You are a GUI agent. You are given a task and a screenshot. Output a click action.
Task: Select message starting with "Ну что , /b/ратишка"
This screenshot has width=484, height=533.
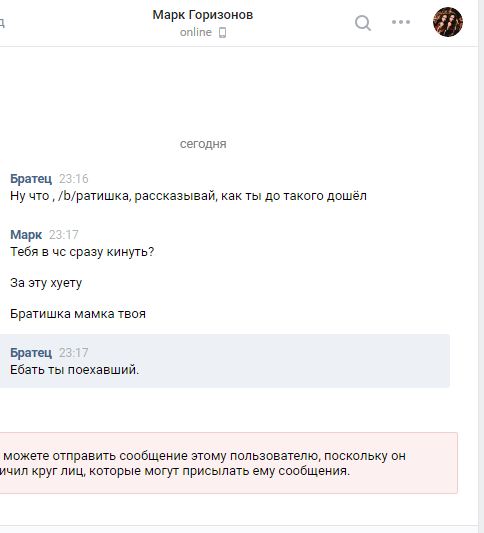[188, 196]
